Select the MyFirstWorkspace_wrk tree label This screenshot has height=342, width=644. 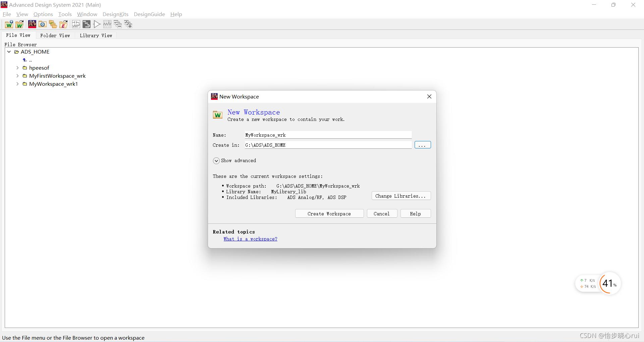[57, 76]
